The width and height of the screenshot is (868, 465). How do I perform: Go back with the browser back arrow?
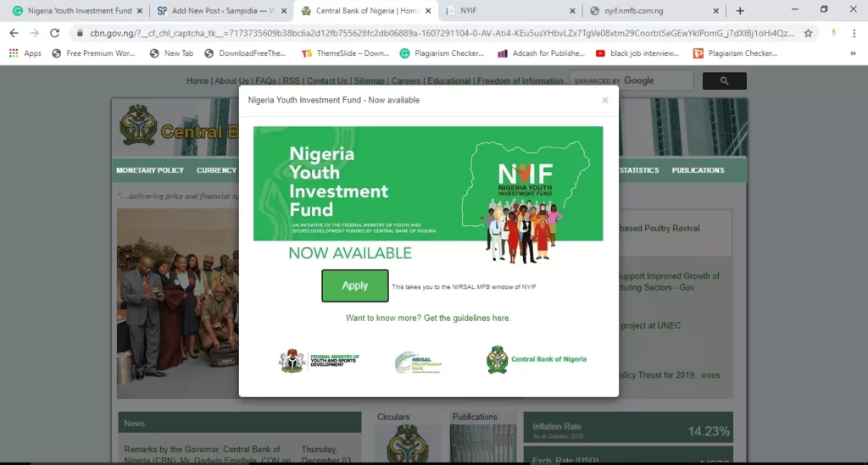[x=14, y=33]
